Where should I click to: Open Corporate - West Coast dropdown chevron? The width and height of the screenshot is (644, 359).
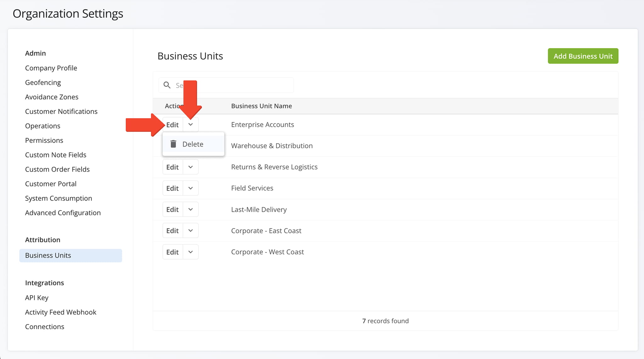coord(191,252)
